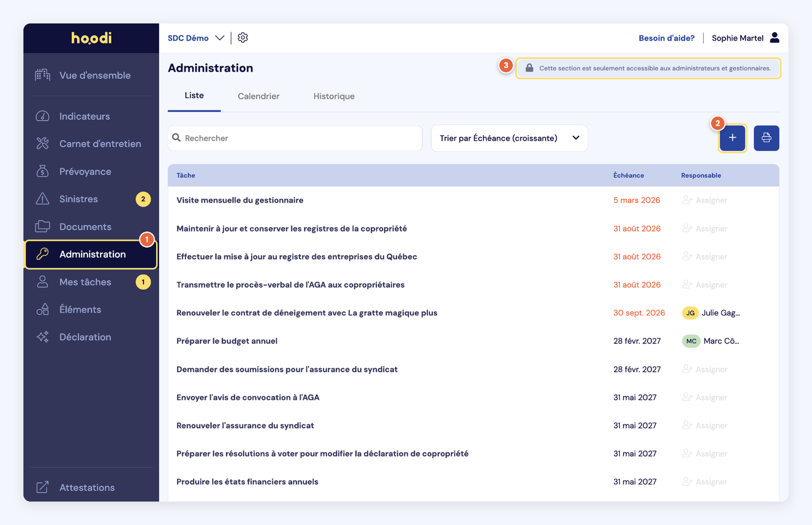The width and height of the screenshot is (812, 525).
Task: Add a new task with plus button
Action: coord(732,138)
